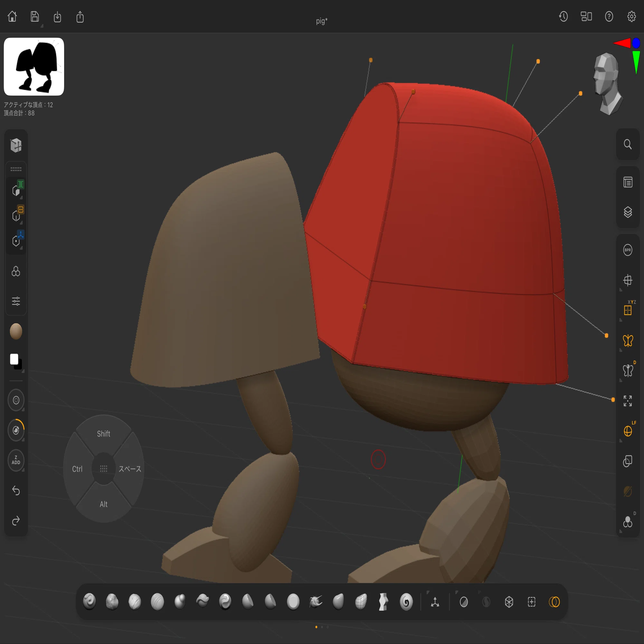Expand the green-badged mode corner arrow
Viewport: 644px width, 644px height.
click(21, 198)
